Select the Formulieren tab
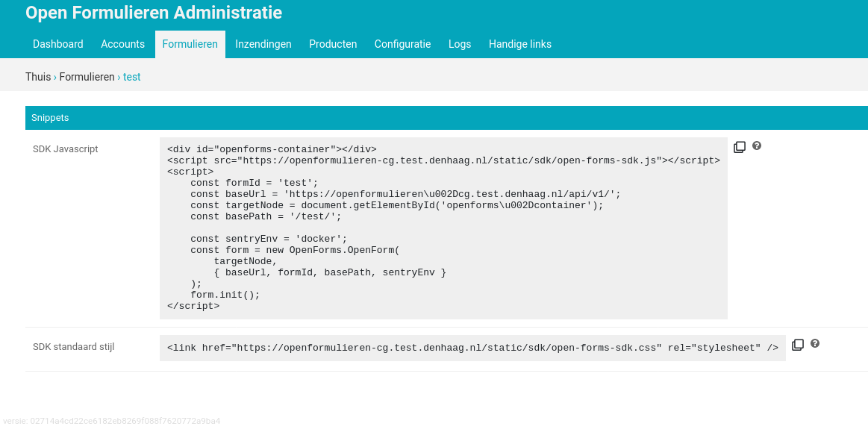 (190, 44)
